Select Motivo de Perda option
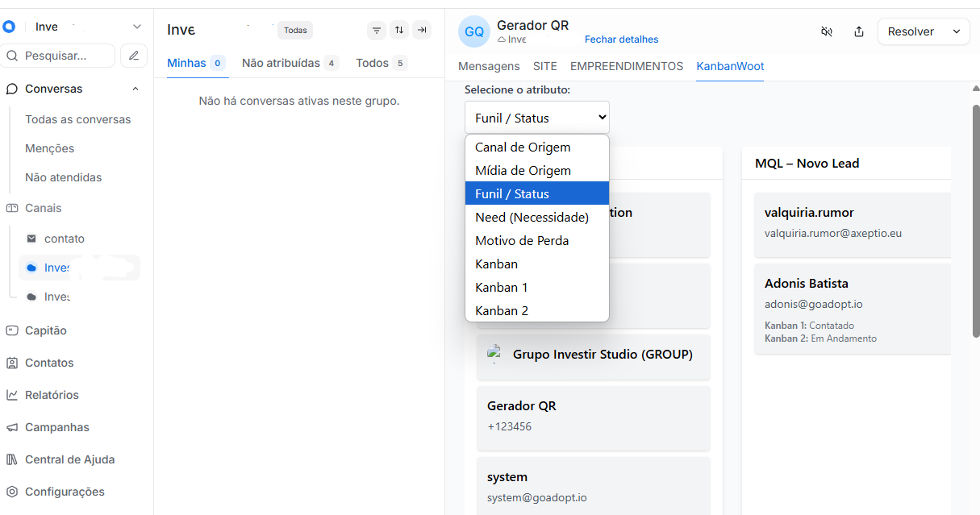The image size is (980, 515). click(x=537, y=241)
